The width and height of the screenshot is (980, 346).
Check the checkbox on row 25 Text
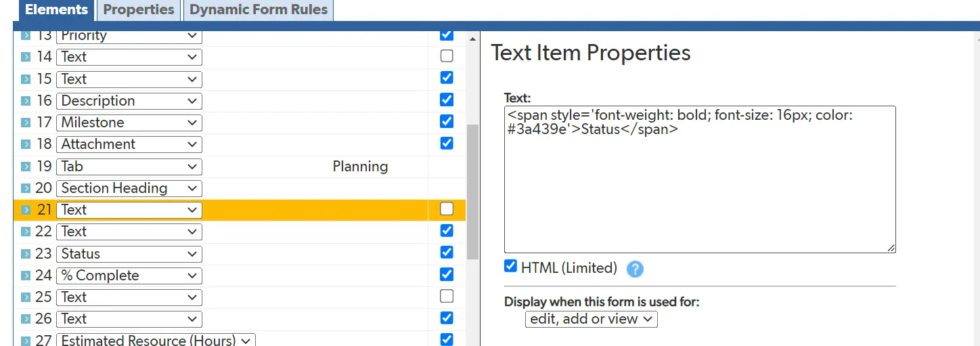pos(447,296)
